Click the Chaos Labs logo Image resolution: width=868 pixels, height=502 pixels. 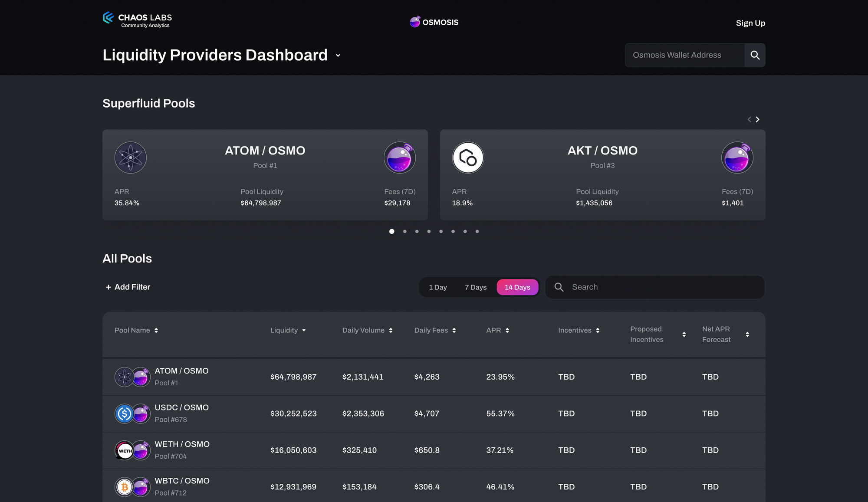[x=137, y=20]
